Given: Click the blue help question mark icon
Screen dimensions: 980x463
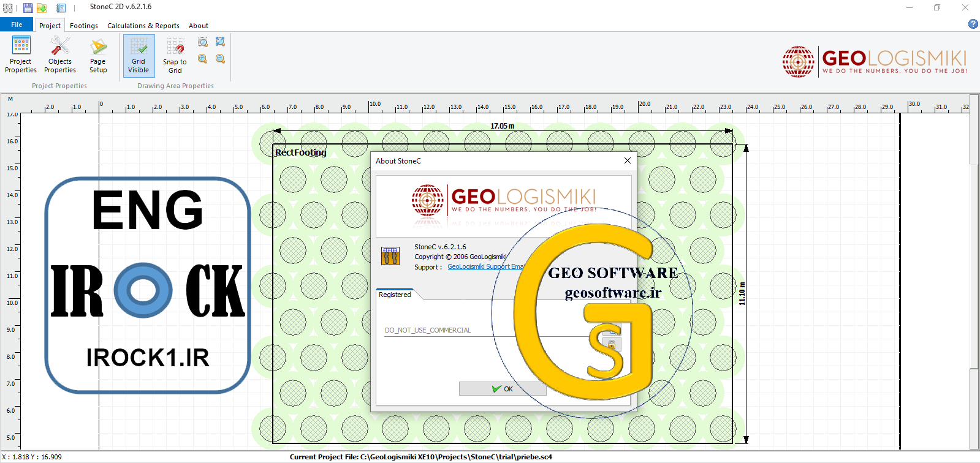Looking at the screenshot, I should pyautogui.click(x=973, y=24).
